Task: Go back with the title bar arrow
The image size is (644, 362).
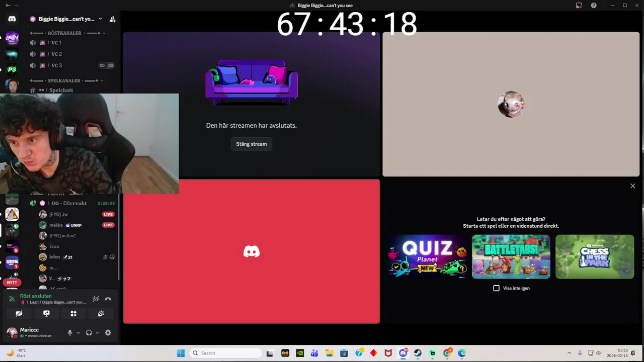Action: [x=8, y=5]
